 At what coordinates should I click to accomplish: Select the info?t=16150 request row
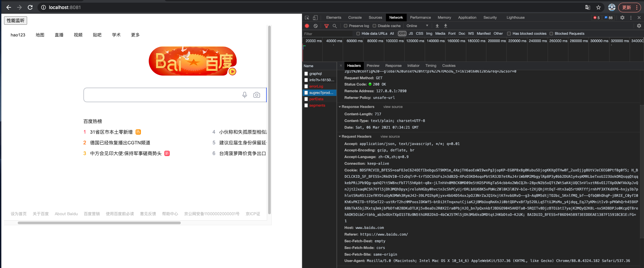click(319, 80)
